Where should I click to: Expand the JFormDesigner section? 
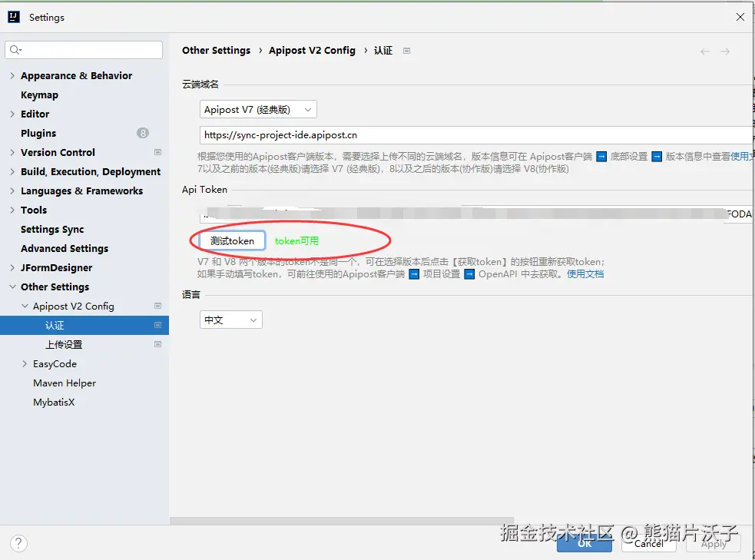tap(12, 268)
